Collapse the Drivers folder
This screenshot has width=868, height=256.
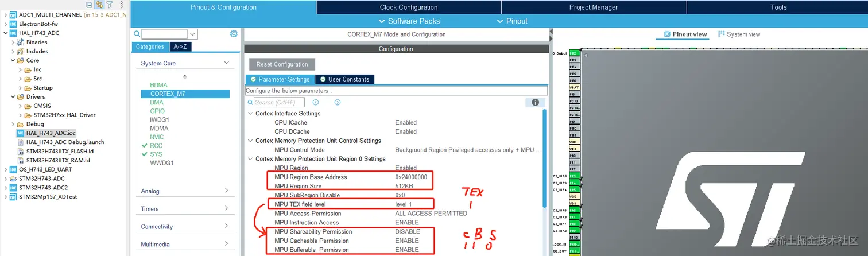click(x=13, y=96)
